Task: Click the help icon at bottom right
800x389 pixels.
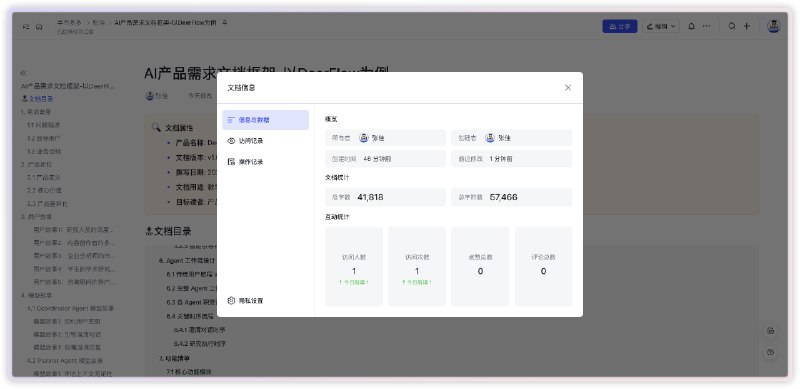Action: coord(770,352)
